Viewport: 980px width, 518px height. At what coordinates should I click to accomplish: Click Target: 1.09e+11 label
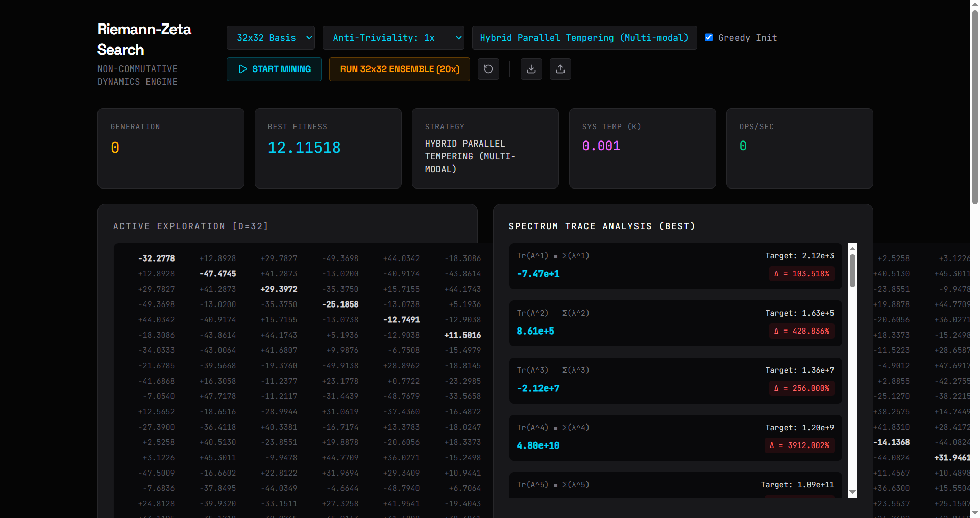click(797, 485)
